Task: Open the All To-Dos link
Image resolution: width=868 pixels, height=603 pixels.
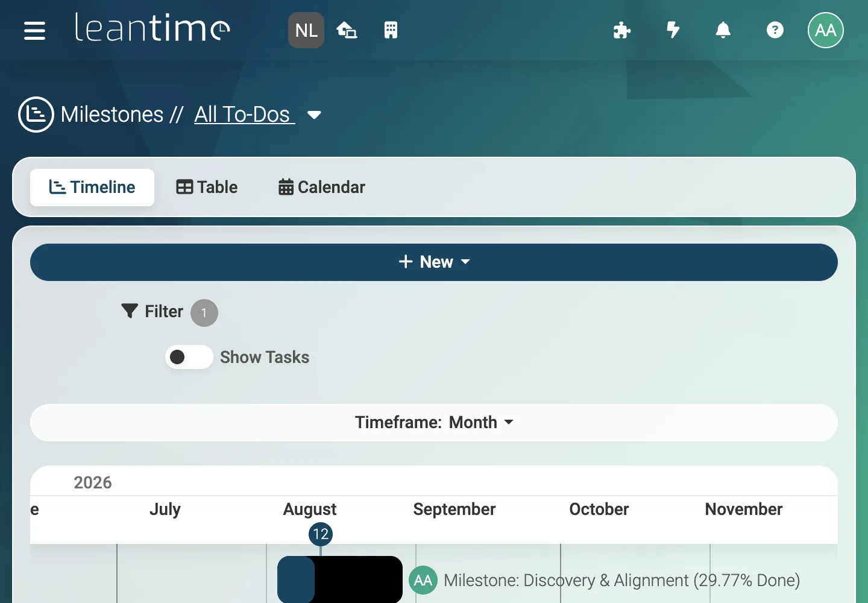Action: click(244, 114)
